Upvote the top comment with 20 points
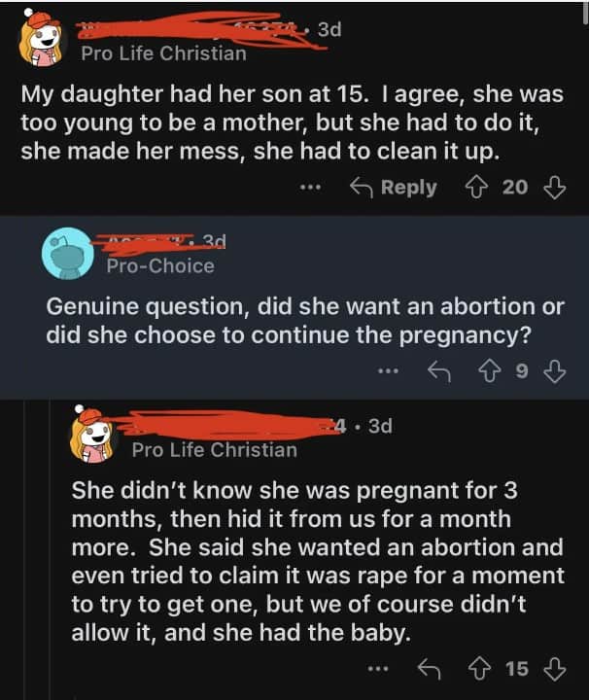 point(473,188)
